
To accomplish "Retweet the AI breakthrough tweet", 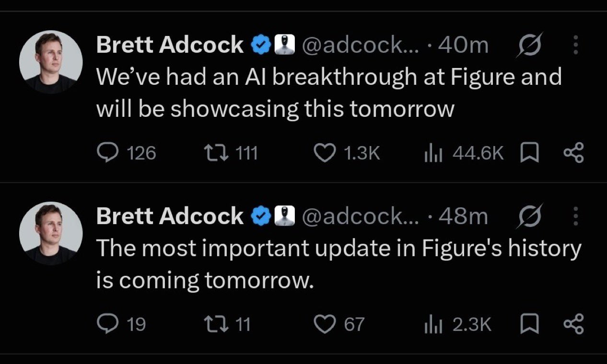I will pos(231,153).
